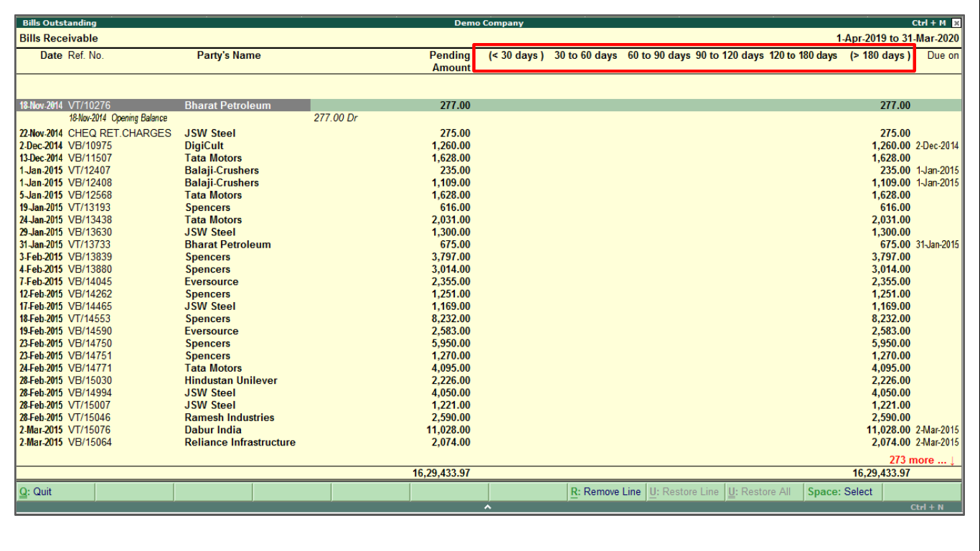
Task: Select JSW Steel bill VB/14465
Action: [489, 306]
